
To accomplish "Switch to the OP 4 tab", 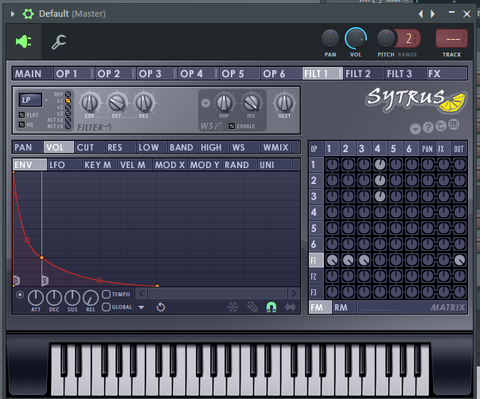I will tap(197, 73).
